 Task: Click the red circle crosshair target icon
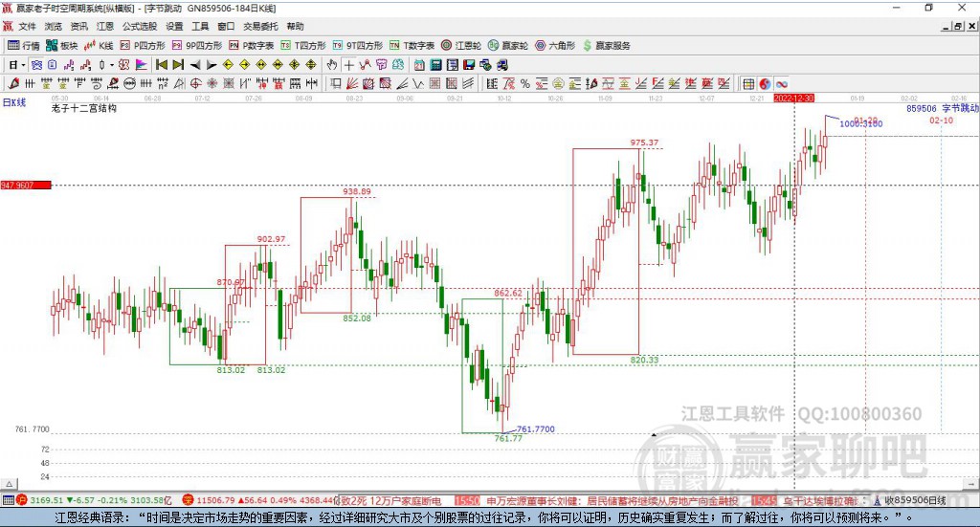pos(195,83)
